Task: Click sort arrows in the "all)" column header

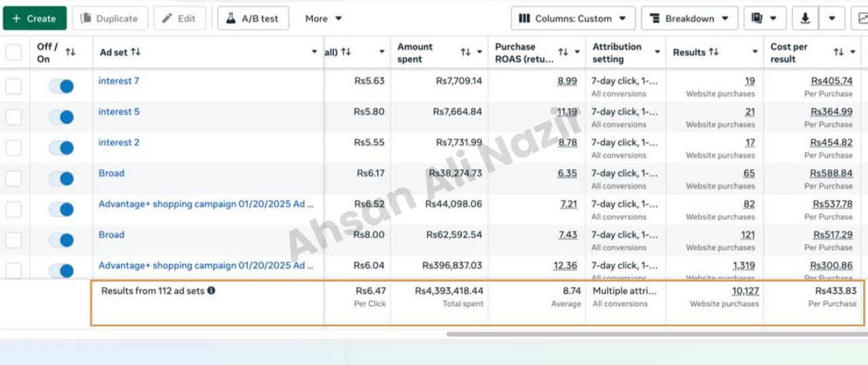Action: [x=346, y=52]
